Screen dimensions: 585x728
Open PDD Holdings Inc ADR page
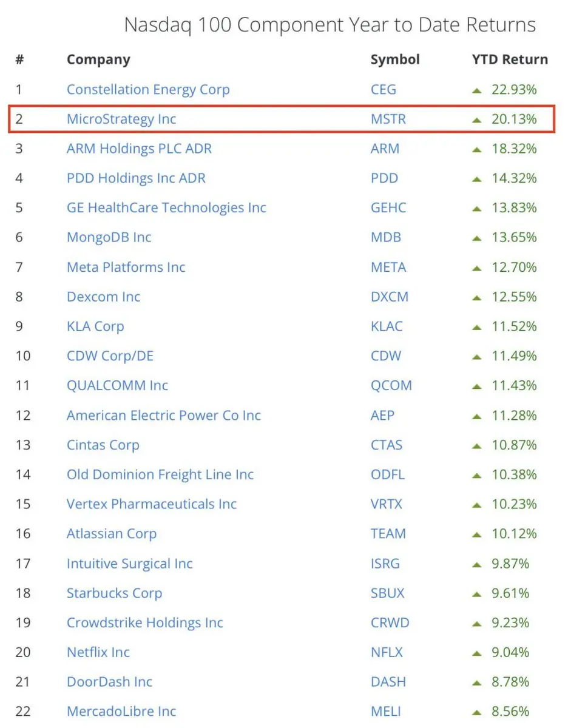coord(136,178)
